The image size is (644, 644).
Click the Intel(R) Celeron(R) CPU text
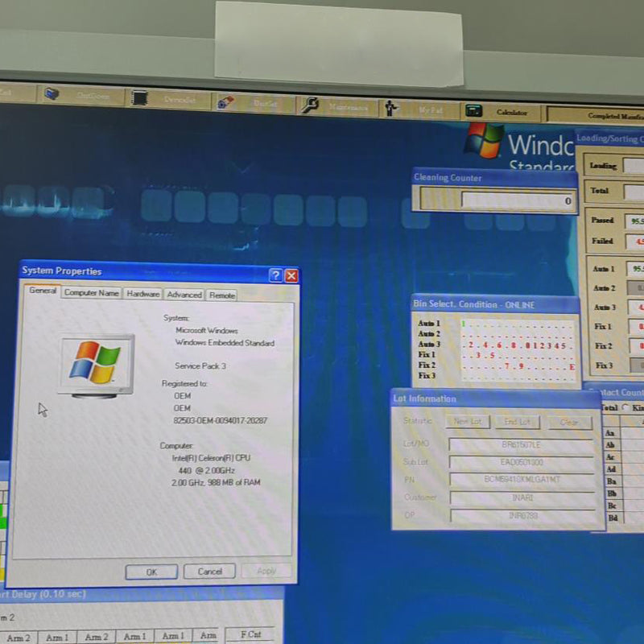point(211,458)
